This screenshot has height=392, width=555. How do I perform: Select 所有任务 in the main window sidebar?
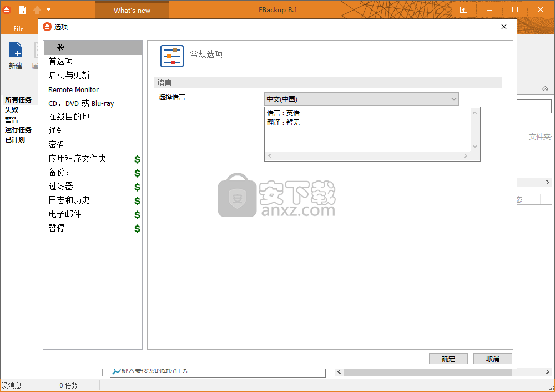[x=18, y=100]
